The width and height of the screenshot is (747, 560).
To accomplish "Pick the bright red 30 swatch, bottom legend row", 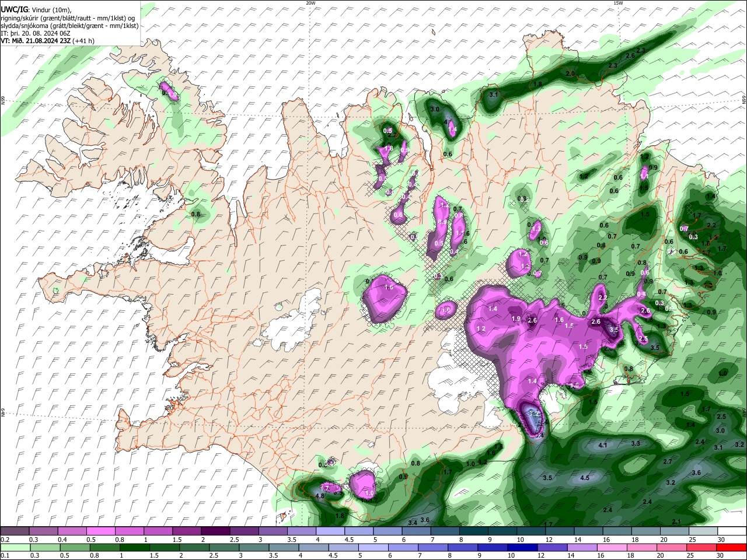I will point(732,548).
